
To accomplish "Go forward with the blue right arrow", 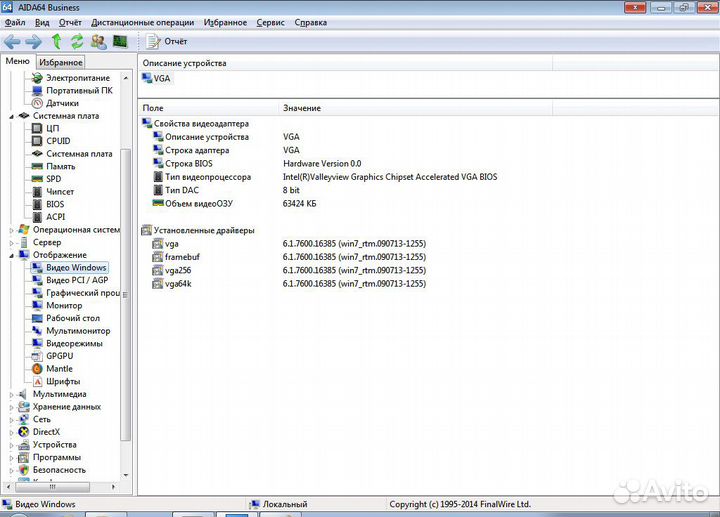I will point(33,42).
